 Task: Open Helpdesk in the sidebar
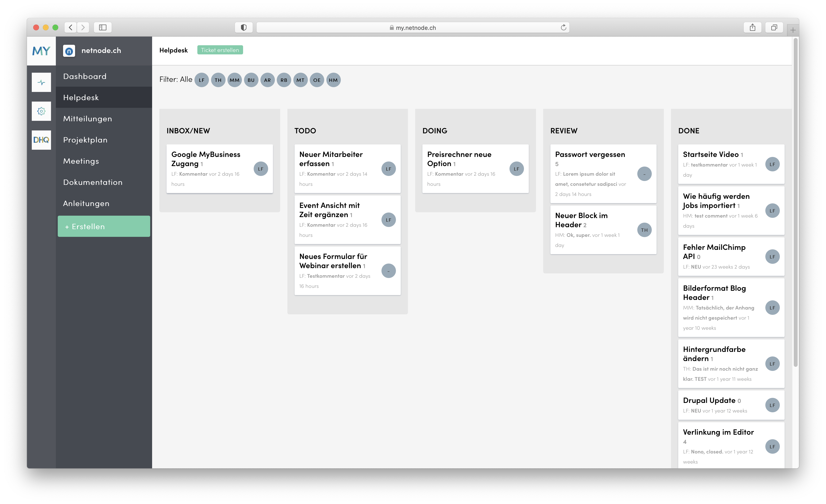pyautogui.click(x=104, y=97)
